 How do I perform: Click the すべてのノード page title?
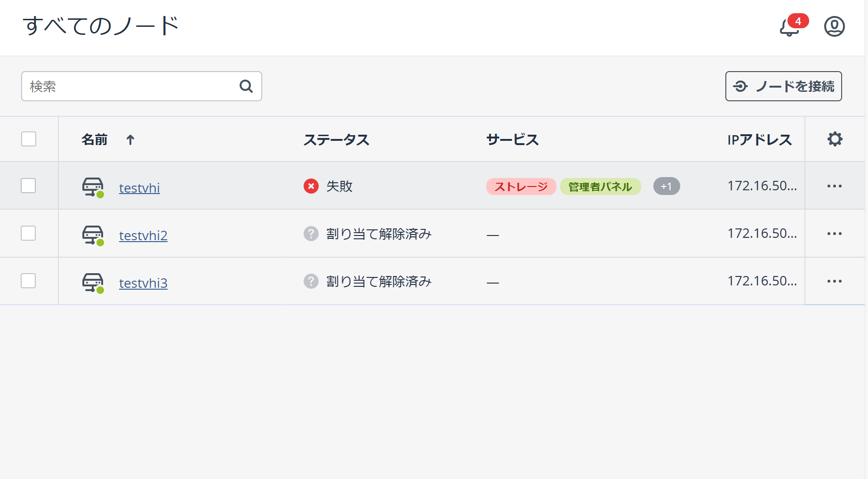(101, 26)
